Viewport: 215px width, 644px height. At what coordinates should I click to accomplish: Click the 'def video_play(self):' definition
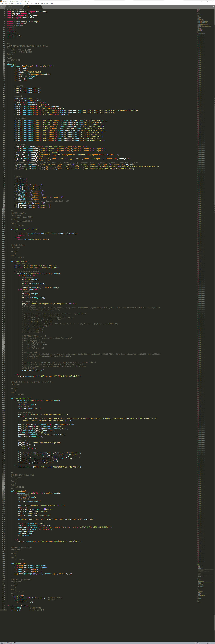20,261
